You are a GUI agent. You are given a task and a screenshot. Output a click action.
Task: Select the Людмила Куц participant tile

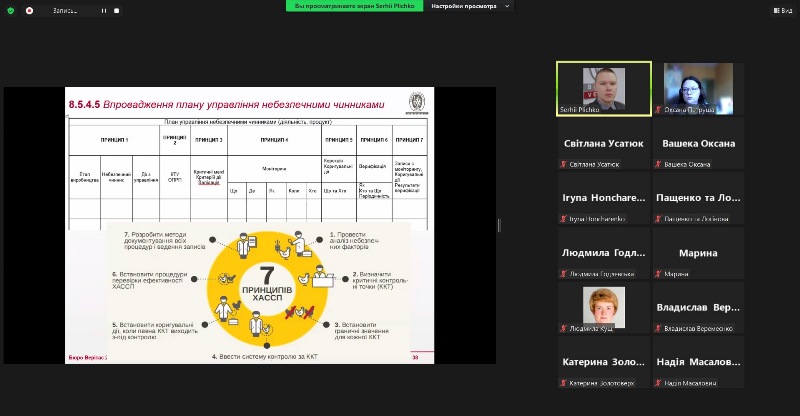[x=604, y=307]
